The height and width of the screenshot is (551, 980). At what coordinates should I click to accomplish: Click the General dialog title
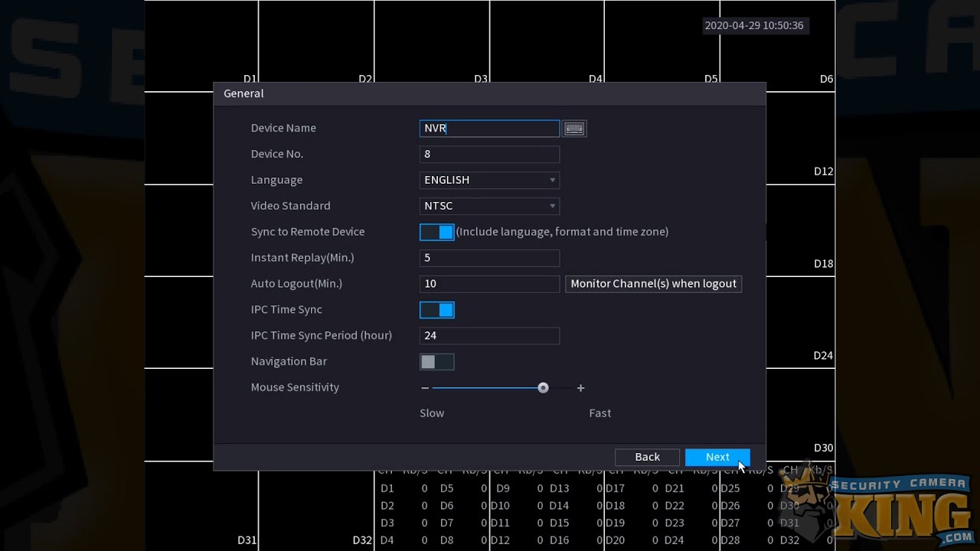point(243,93)
